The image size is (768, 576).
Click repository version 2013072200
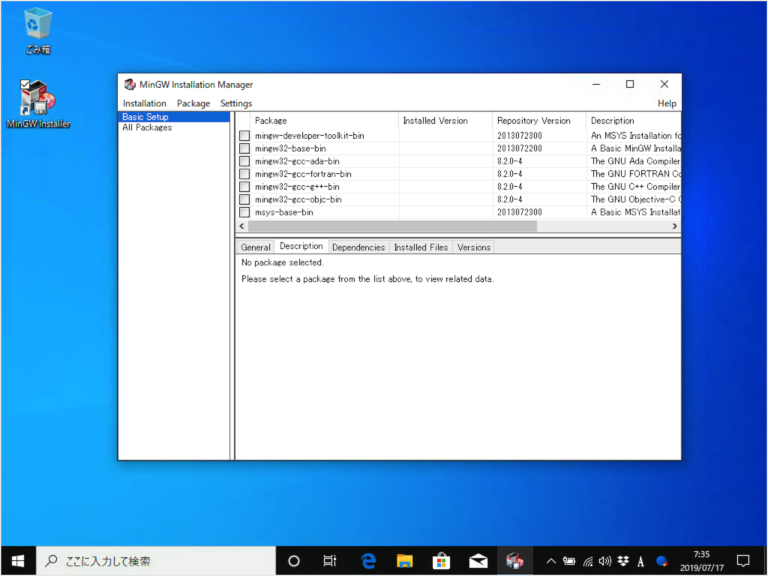click(x=520, y=148)
